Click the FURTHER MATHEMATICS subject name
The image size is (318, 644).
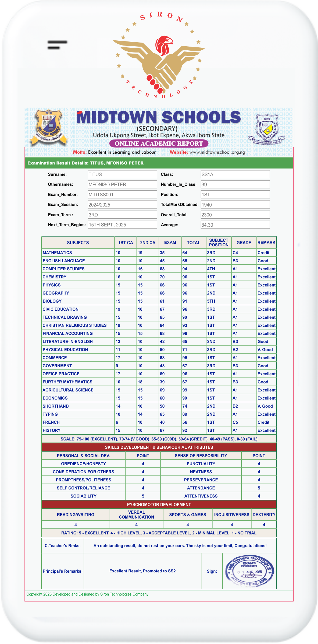coord(67,382)
